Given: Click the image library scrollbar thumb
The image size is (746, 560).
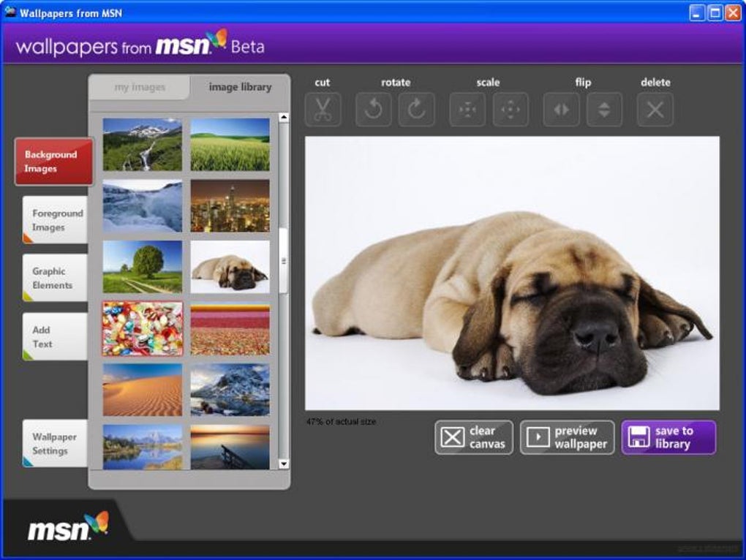Looking at the screenshot, I should pyautogui.click(x=284, y=260).
